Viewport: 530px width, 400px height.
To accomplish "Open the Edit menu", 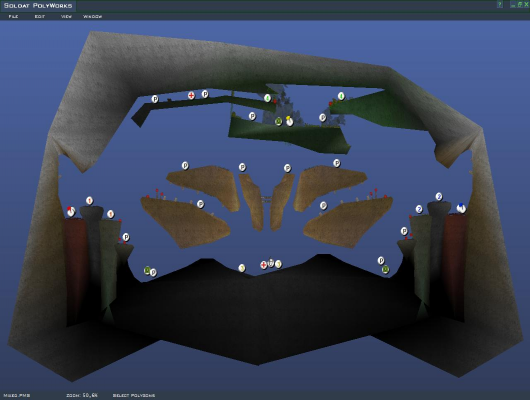I will pos(40,16).
